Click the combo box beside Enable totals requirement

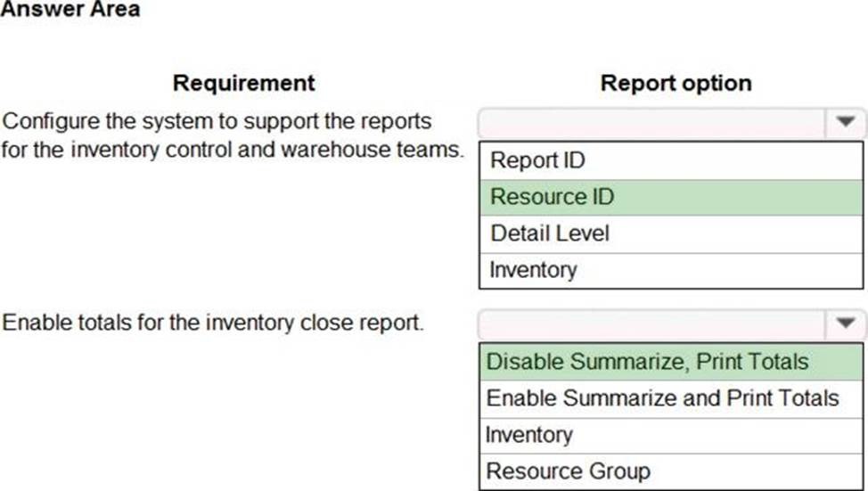(652, 323)
